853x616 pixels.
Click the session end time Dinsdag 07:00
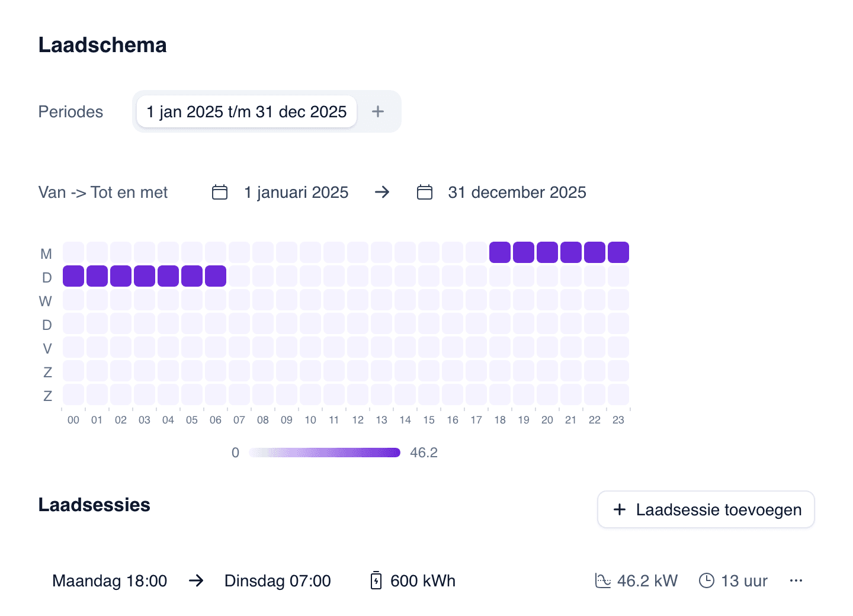pos(278,580)
